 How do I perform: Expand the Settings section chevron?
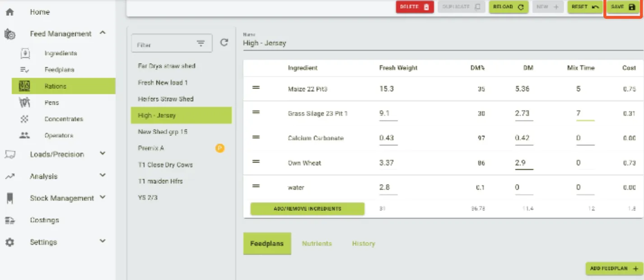[x=103, y=242]
